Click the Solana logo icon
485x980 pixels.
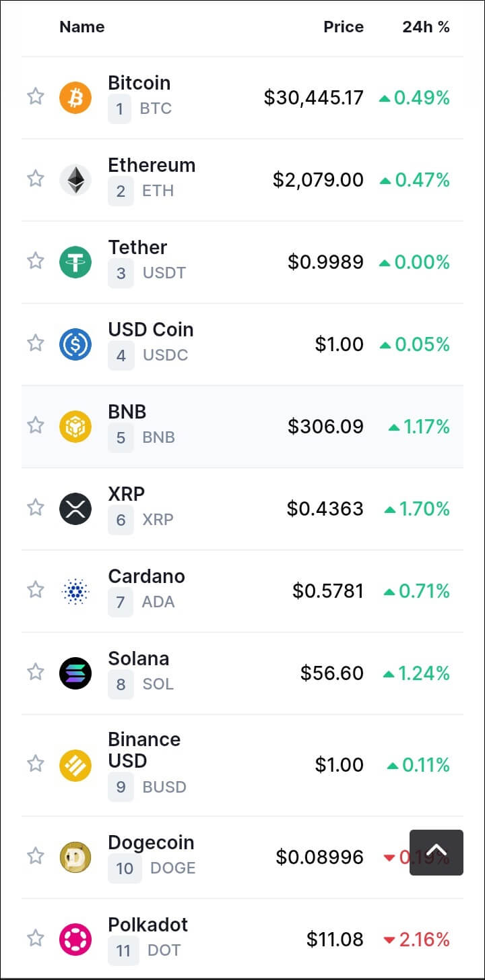(75, 673)
